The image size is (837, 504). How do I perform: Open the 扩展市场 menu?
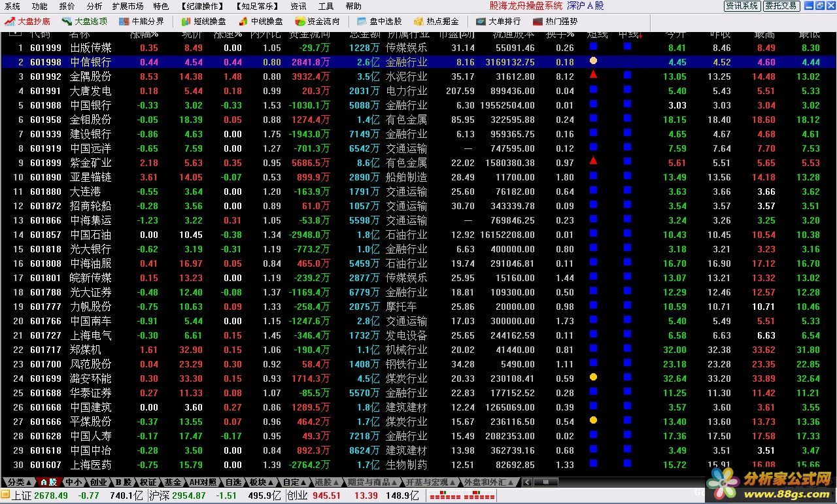point(128,6)
